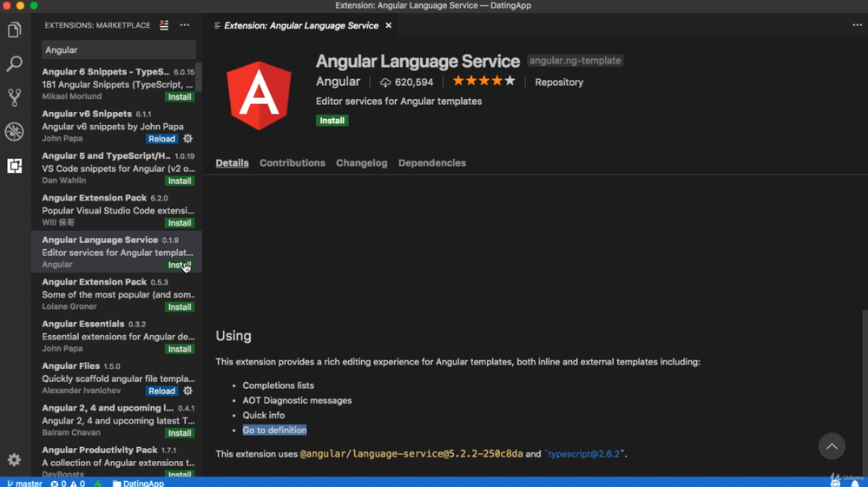Click the scroll-to-top arrow button
868x487 pixels.
pos(832,446)
